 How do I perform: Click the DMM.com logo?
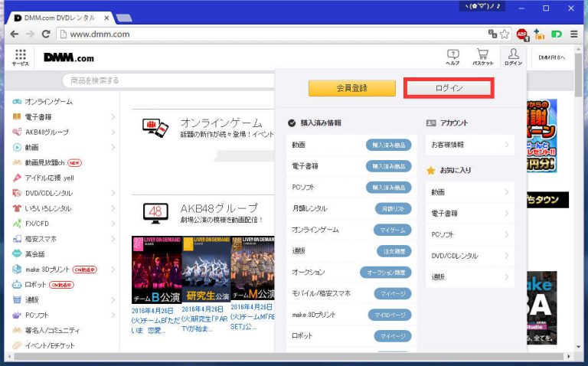click(69, 57)
